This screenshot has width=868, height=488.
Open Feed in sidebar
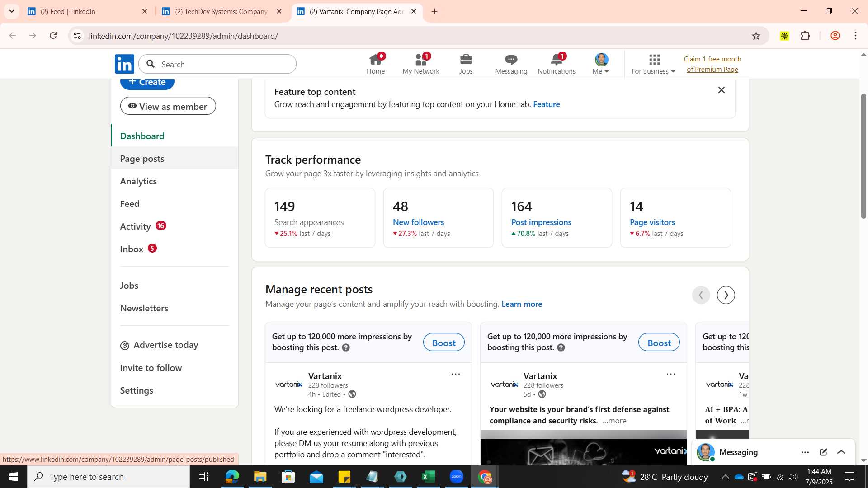(175, 204)
